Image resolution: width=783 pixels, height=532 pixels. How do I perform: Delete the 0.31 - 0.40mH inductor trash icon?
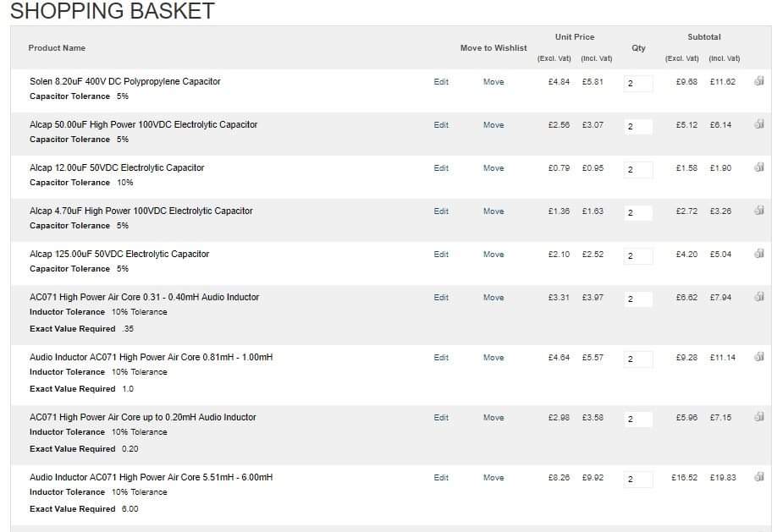759,296
